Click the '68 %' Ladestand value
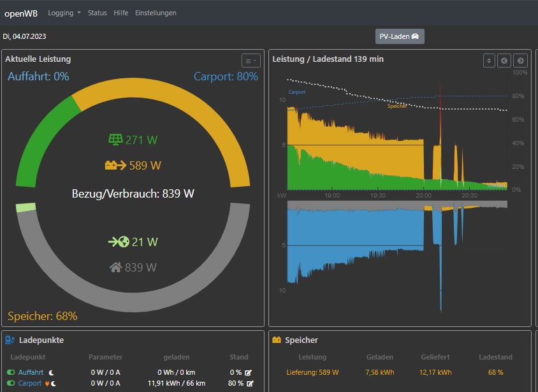 pos(496,372)
